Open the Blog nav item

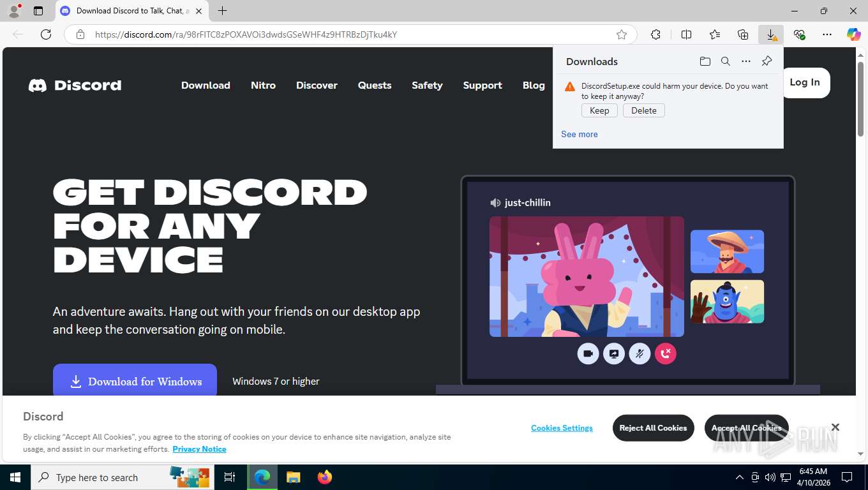pos(534,85)
